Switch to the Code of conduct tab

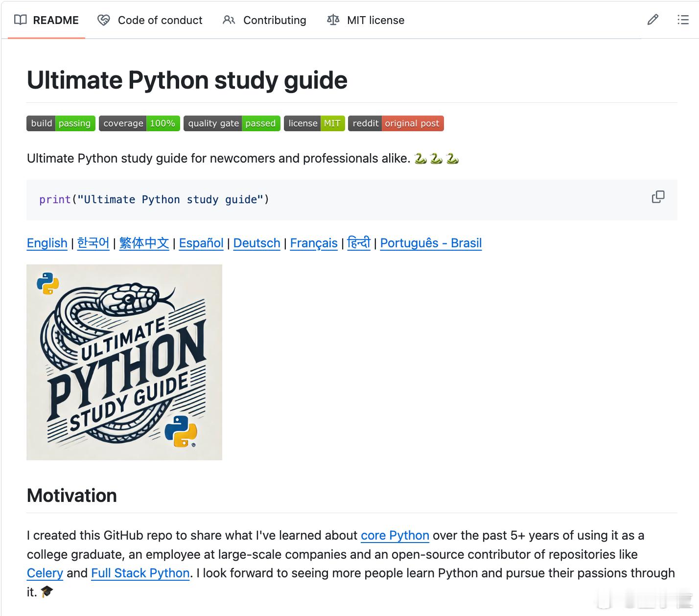(x=160, y=20)
